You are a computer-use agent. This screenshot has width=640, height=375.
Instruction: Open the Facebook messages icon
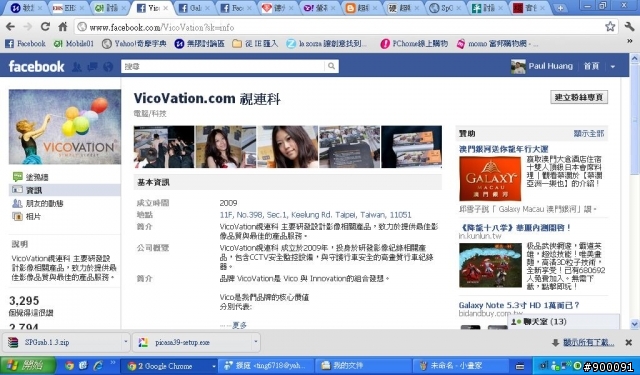click(92, 67)
